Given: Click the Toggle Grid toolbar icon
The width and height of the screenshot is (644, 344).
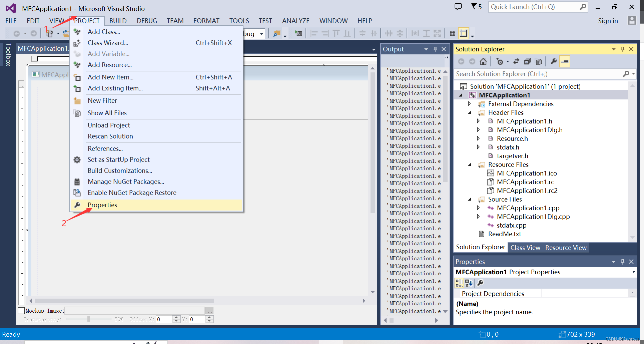Looking at the screenshot, I should (452, 33).
